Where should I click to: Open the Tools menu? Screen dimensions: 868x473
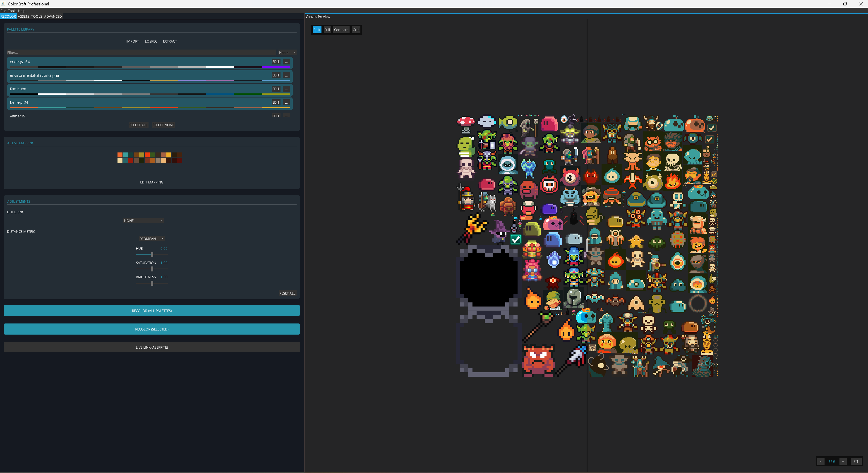12,11
